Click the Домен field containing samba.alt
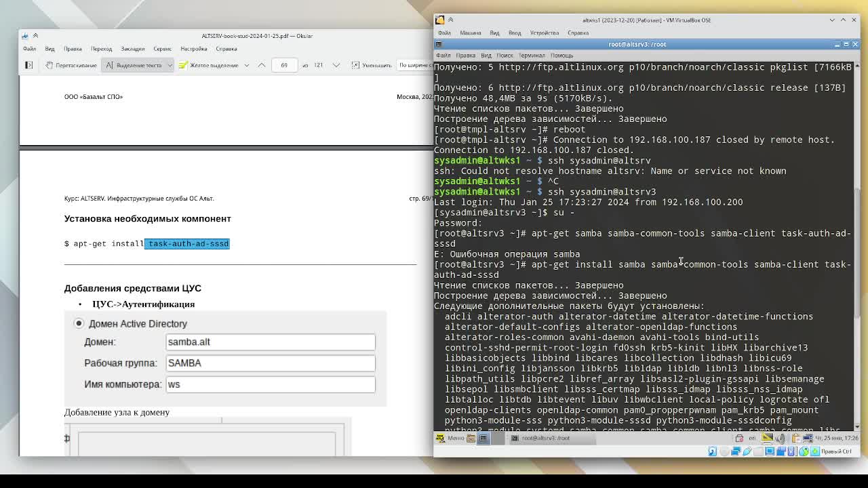868x488 pixels. point(270,342)
